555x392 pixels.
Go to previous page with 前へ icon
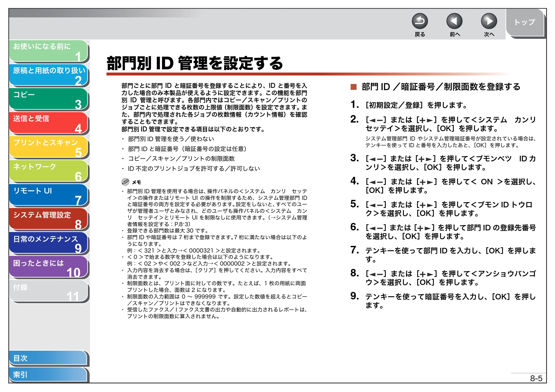[x=454, y=21]
